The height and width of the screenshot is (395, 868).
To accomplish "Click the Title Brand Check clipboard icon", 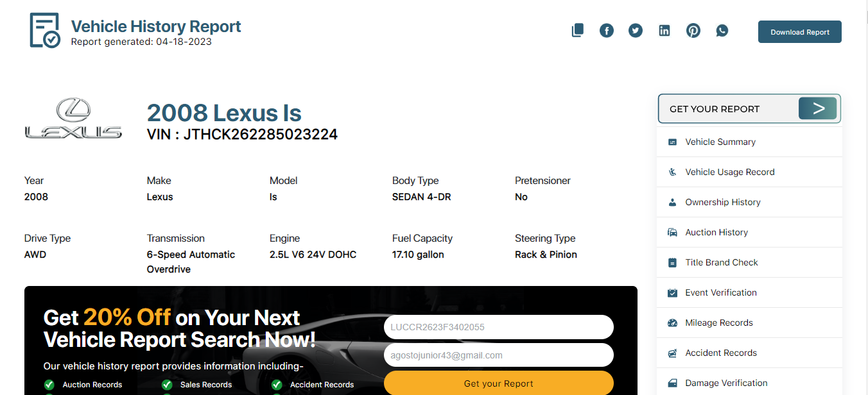I will tap(672, 263).
